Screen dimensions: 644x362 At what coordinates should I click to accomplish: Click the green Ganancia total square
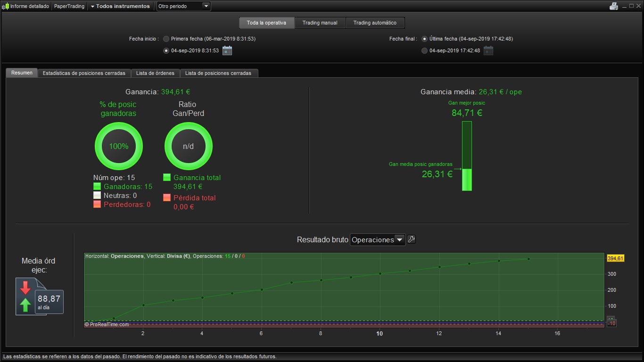point(167,178)
